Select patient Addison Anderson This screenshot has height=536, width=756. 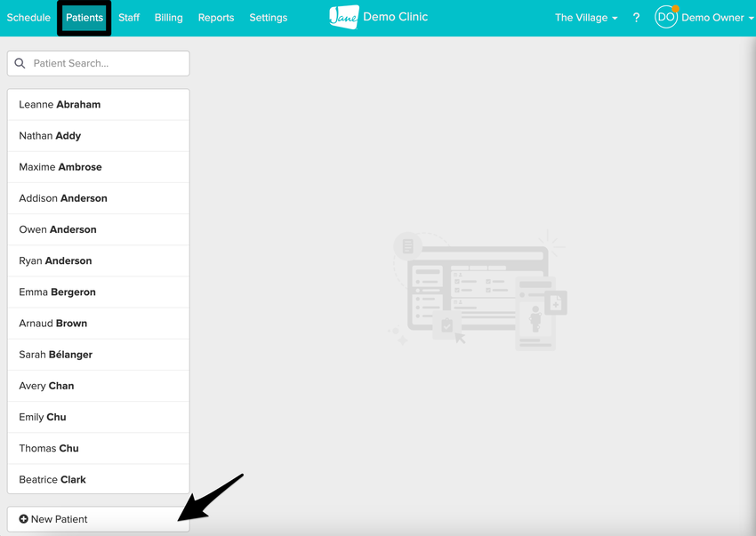[99, 198]
